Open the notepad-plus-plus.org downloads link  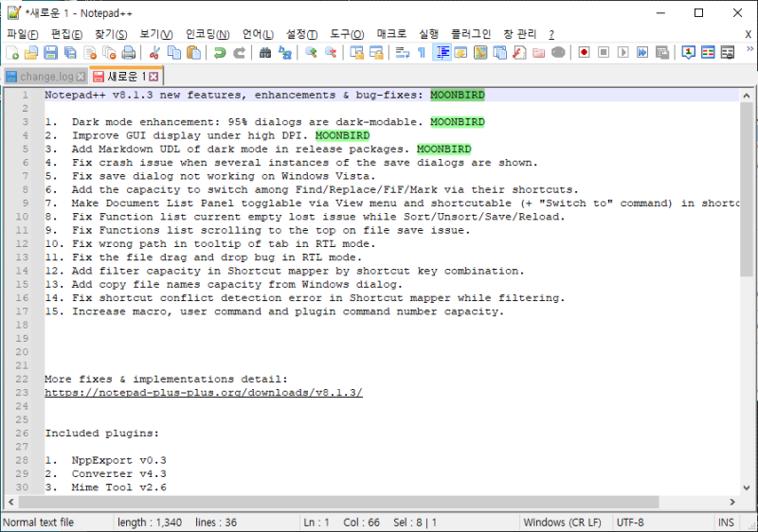click(x=204, y=393)
